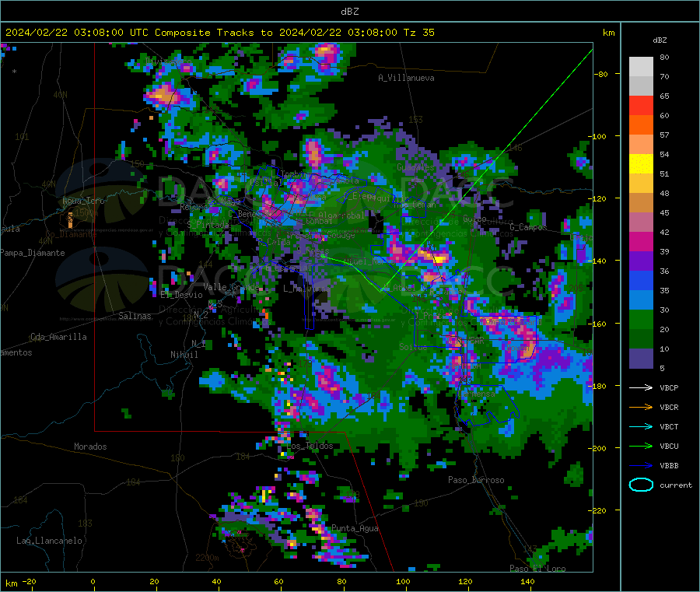Click the 'Tz 35' text in header
700x592 pixels.
(418, 33)
